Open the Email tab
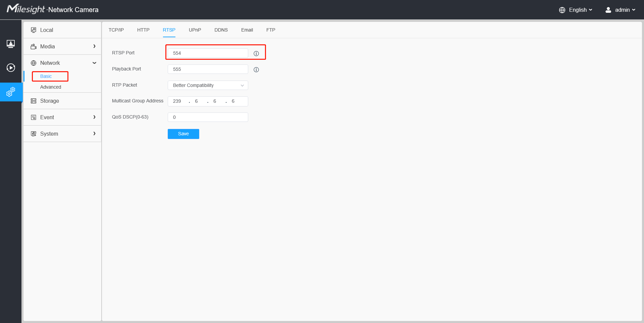Screen dimensions: 644x323 pyautogui.click(x=247, y=30)
